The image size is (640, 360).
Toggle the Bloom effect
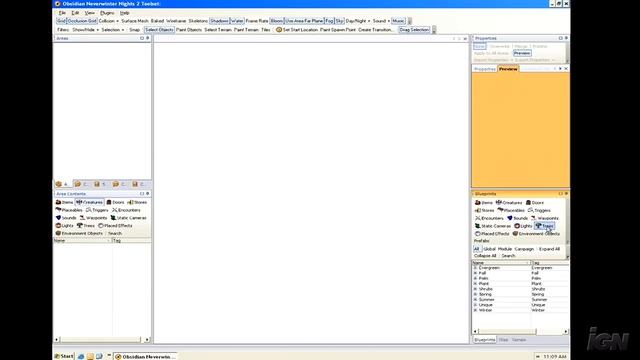click(276, 21)
